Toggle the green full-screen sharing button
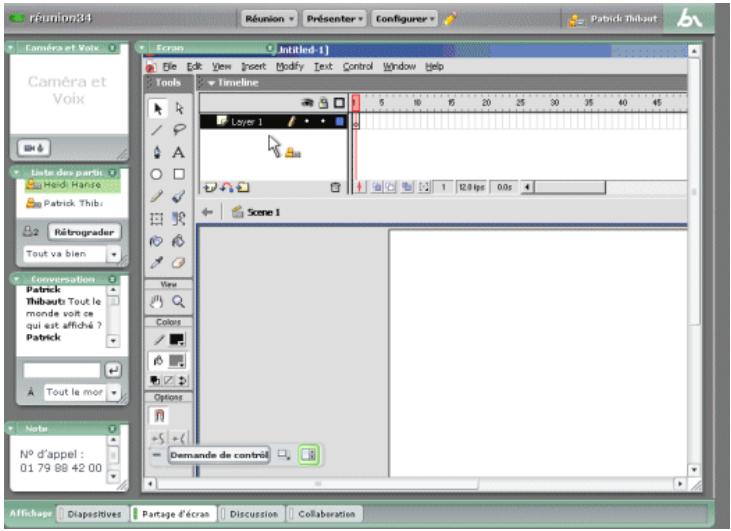The image size is (731, 531). (309, 455)
